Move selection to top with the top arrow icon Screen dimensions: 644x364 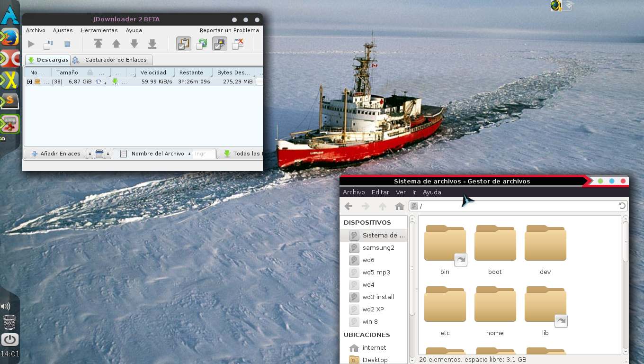pos(98,44)
